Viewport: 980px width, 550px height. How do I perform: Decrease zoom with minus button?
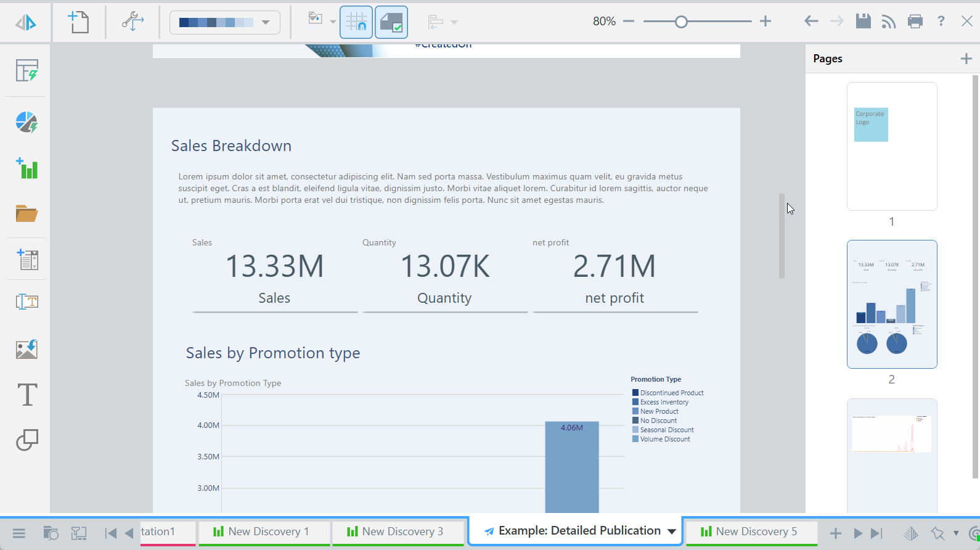coord(629,22)
